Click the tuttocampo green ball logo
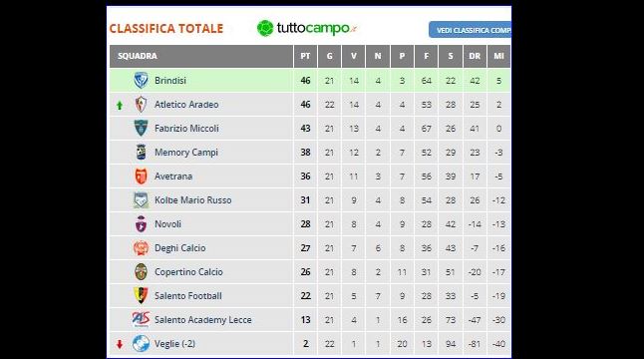644x359 pixels. point(265,28)
